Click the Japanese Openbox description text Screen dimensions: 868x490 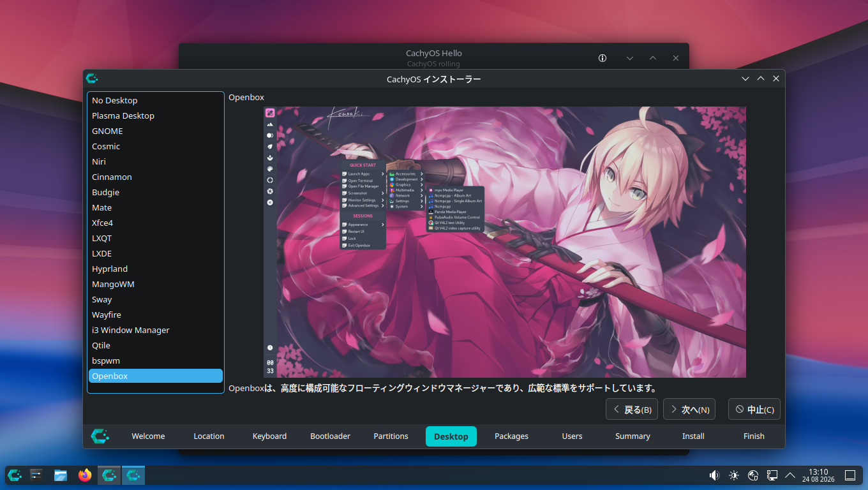(443, 388)
